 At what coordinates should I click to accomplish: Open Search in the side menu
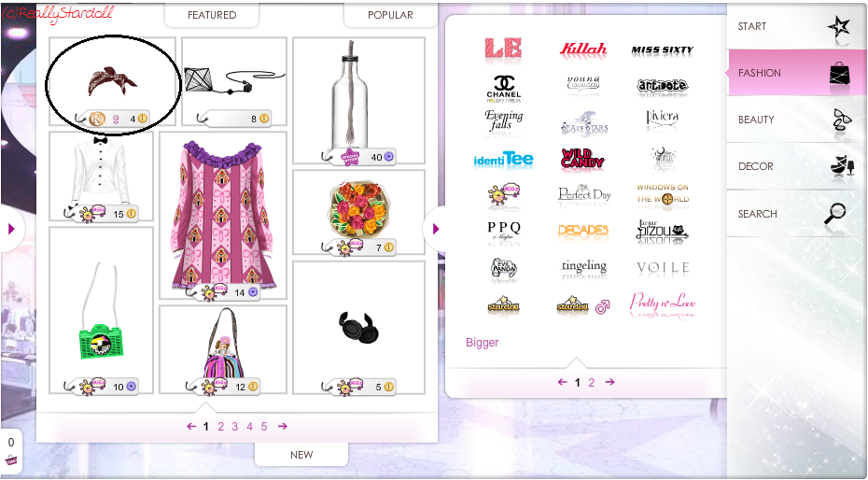tap(797, 214)
